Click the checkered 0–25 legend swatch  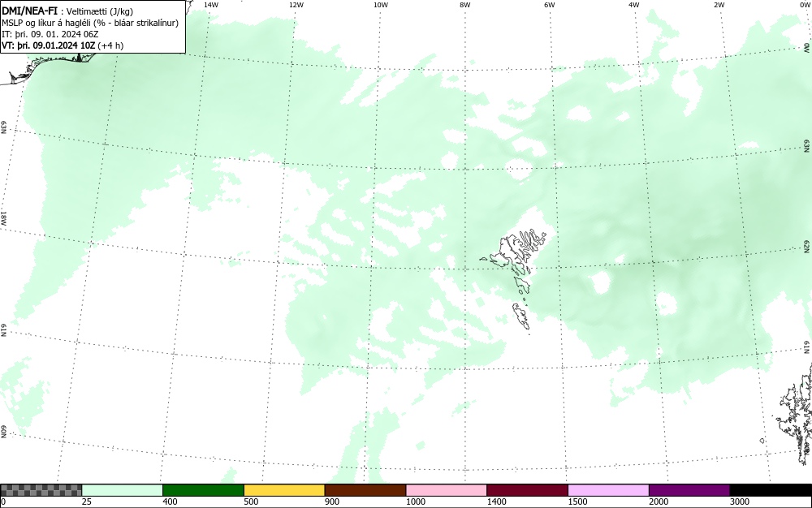point(41,490)
